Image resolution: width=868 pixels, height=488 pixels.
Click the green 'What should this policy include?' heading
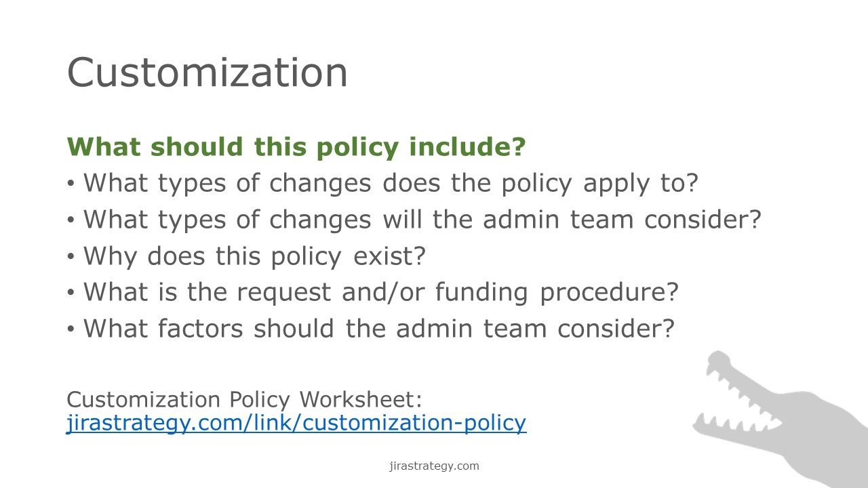[x=296, y=147]
